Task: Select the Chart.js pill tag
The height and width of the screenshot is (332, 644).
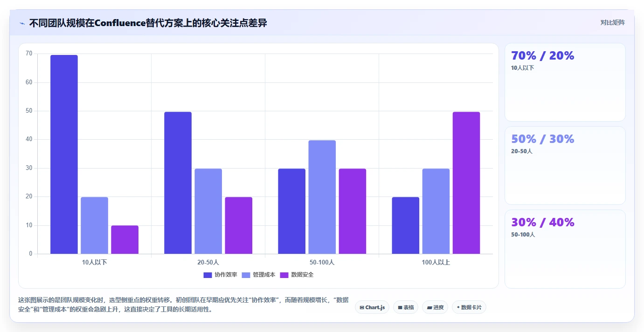Action: pyautogui.click(x=372, y=307)
